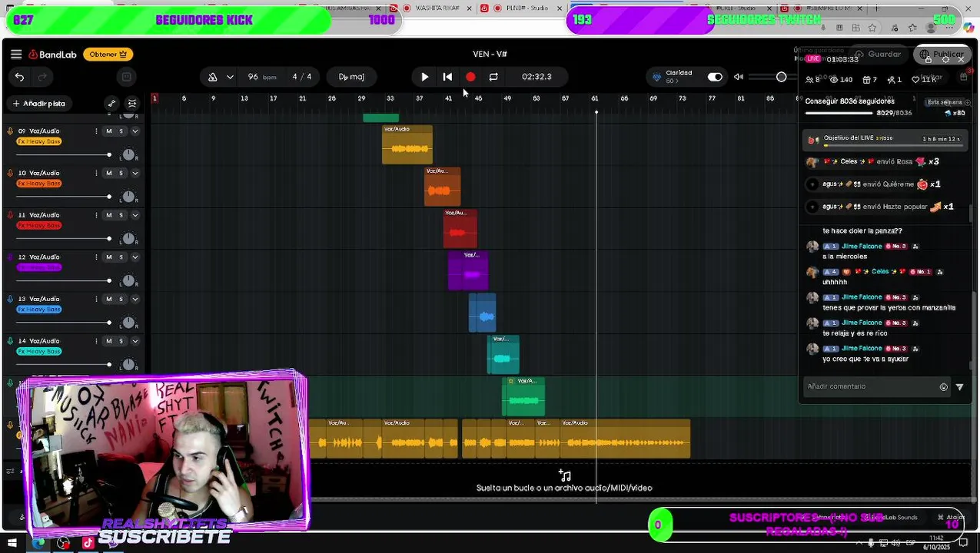
Task: Undo the last action
Action: (19, 77)
